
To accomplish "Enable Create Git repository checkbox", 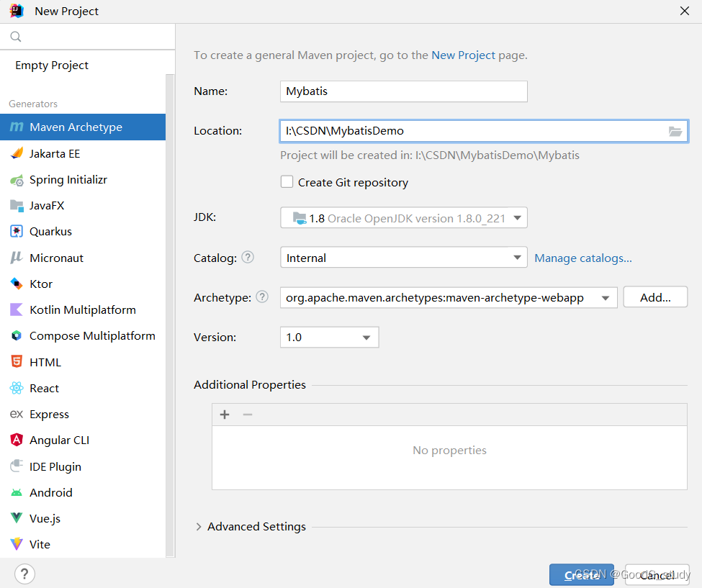I will [x=287, y=182].
